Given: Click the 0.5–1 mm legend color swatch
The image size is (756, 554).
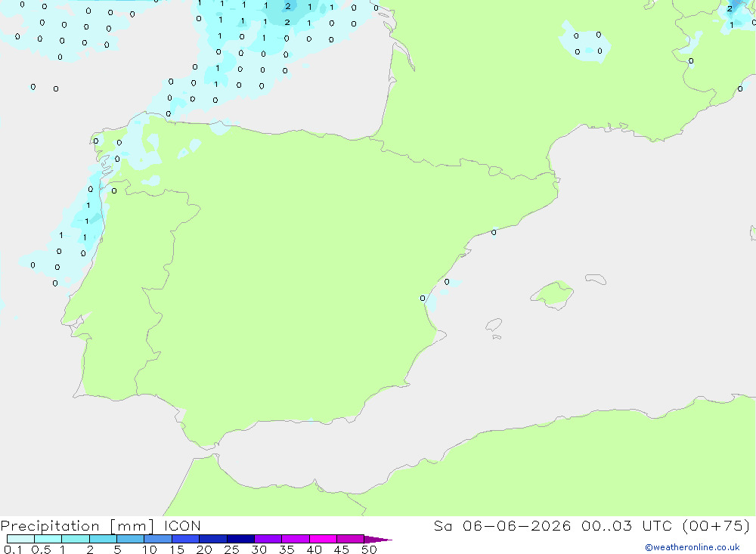Looking at the screenshot, I should [48, 539].
